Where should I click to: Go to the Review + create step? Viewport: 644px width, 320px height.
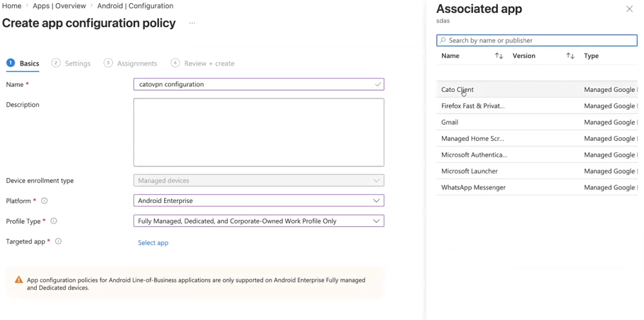pos(203,64)
